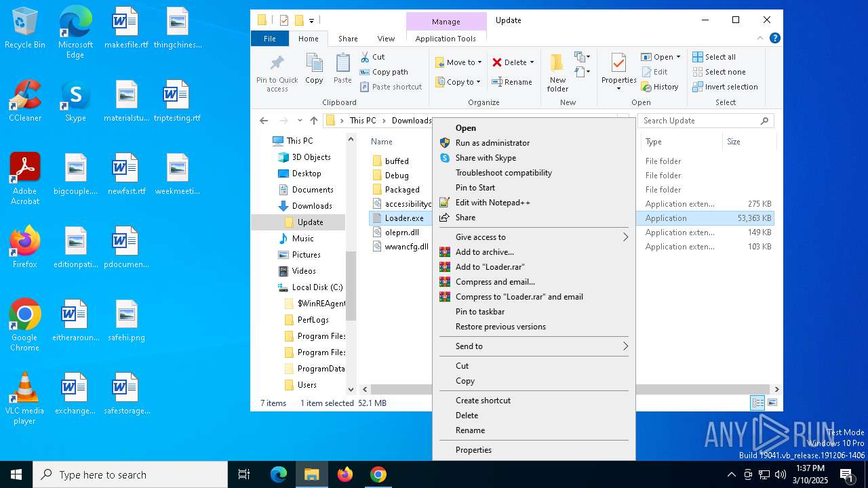
Task: Click the Explorer Help question mark icon
Action: pyautogui.click(x=775, y=39)
